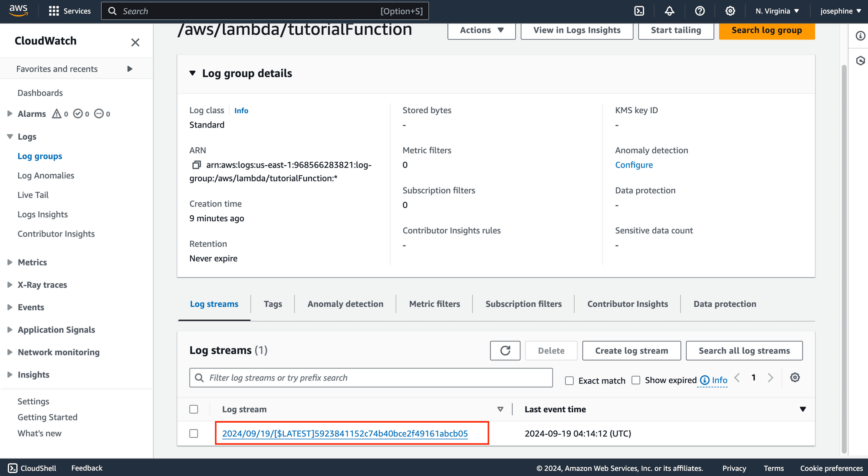Switch to the Anomaly detection tab

(345, 304)
